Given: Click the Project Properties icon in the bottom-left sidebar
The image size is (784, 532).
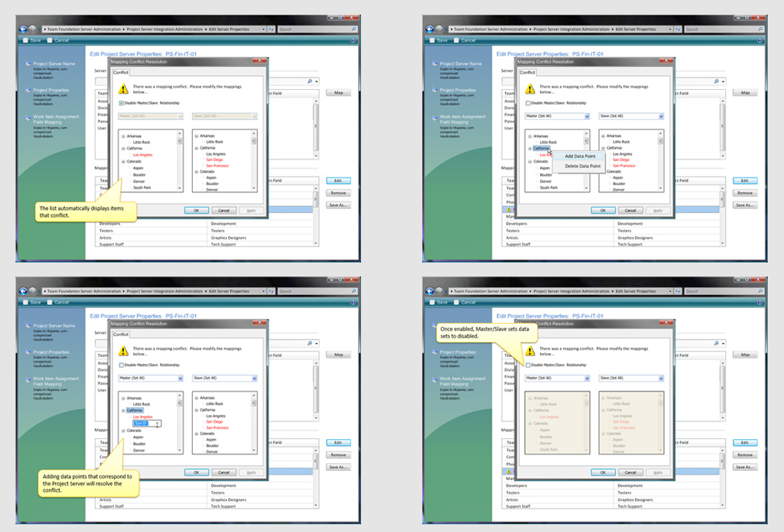Looking at the screenshot, I should click(x=26, y=352).
